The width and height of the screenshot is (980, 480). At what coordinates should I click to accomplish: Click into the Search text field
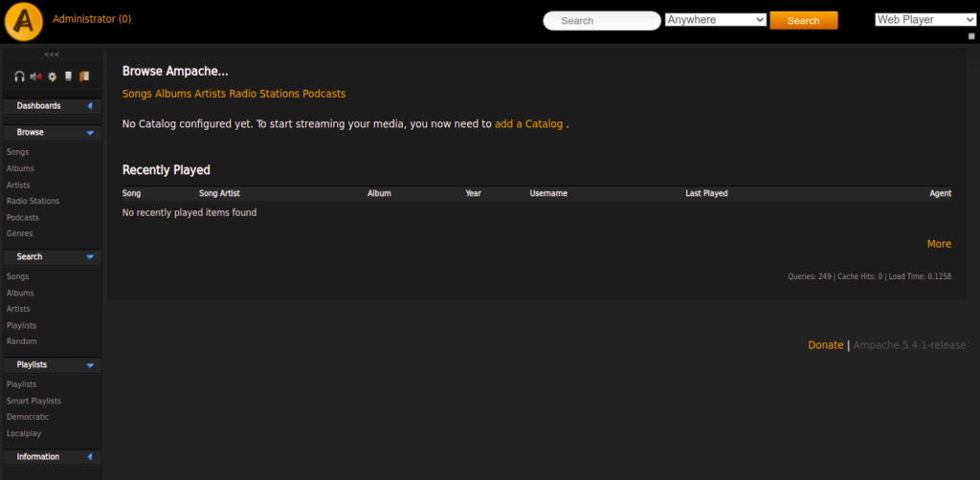click(602, 21)
